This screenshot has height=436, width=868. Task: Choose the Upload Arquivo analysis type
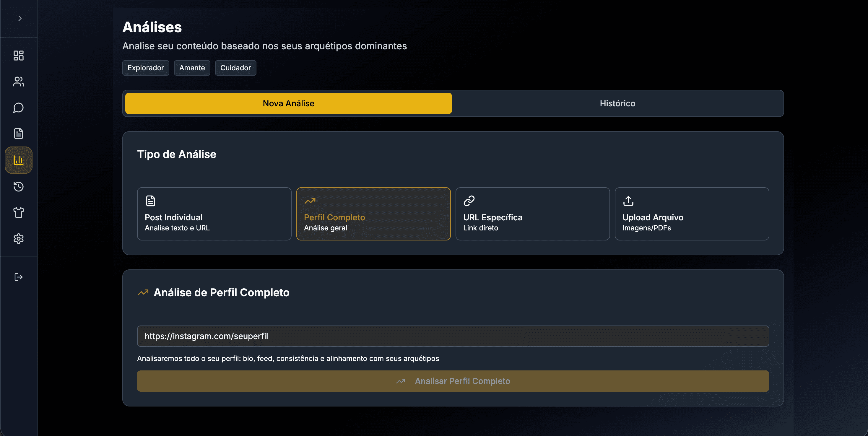[692, 214]
